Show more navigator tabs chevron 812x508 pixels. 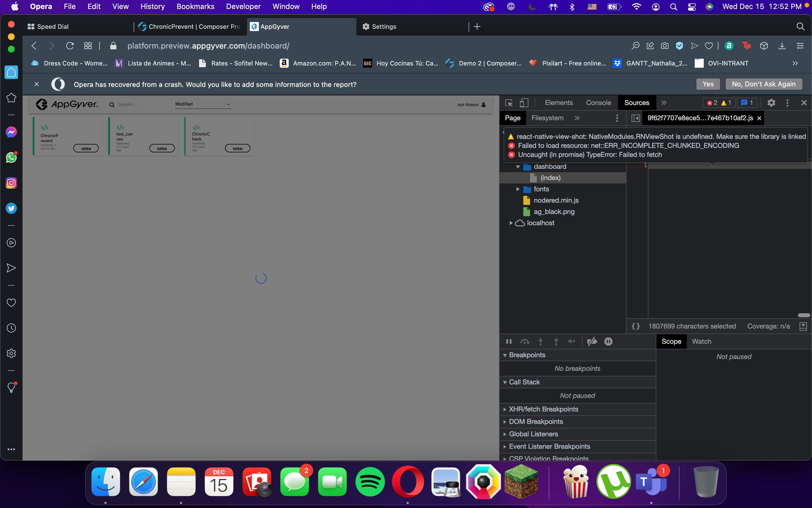(577, 118)
